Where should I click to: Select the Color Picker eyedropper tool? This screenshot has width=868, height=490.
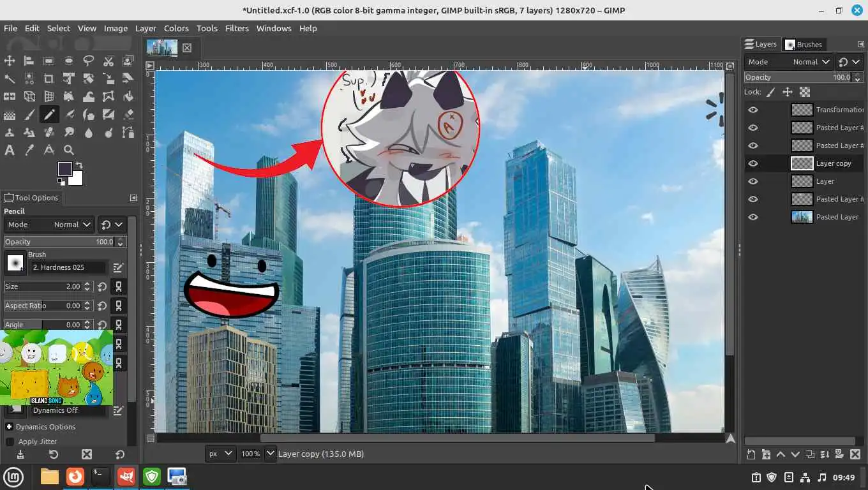[x=29, y=151]
